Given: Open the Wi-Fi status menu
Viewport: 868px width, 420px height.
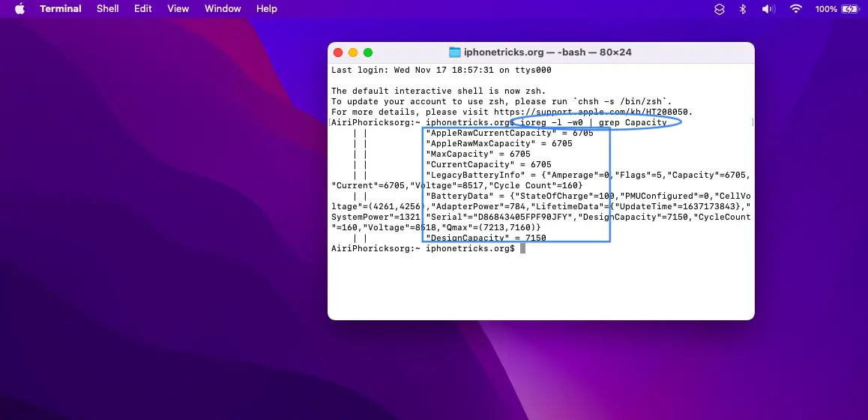Looking at the screenshot, I should point(795,9).
